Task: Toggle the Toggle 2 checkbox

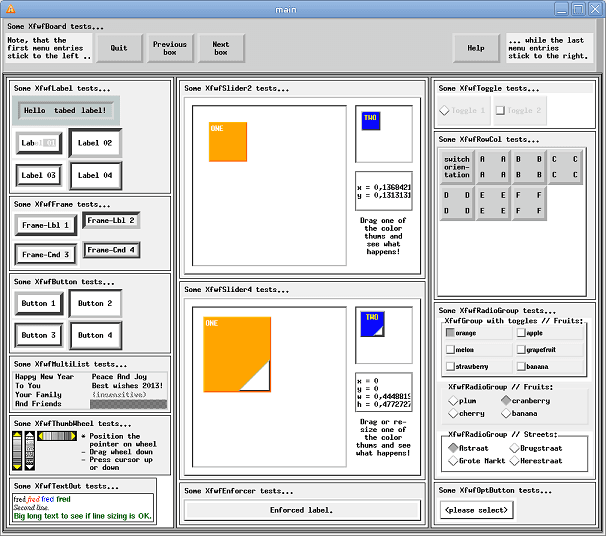Action: [x=500, y=111]
